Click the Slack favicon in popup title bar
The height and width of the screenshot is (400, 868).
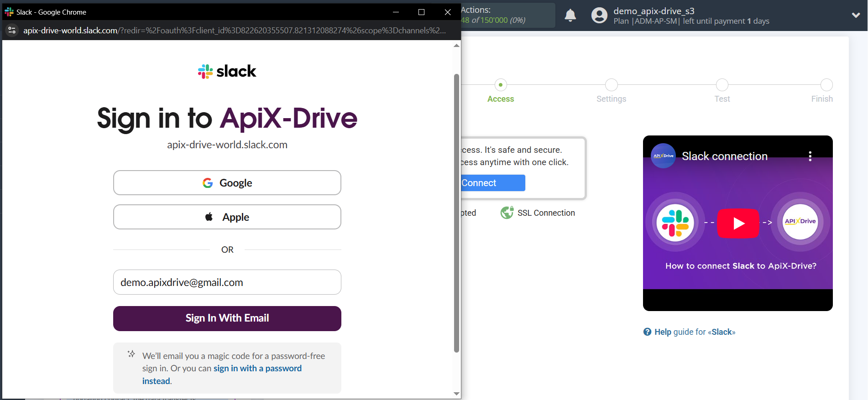point(9,12)
